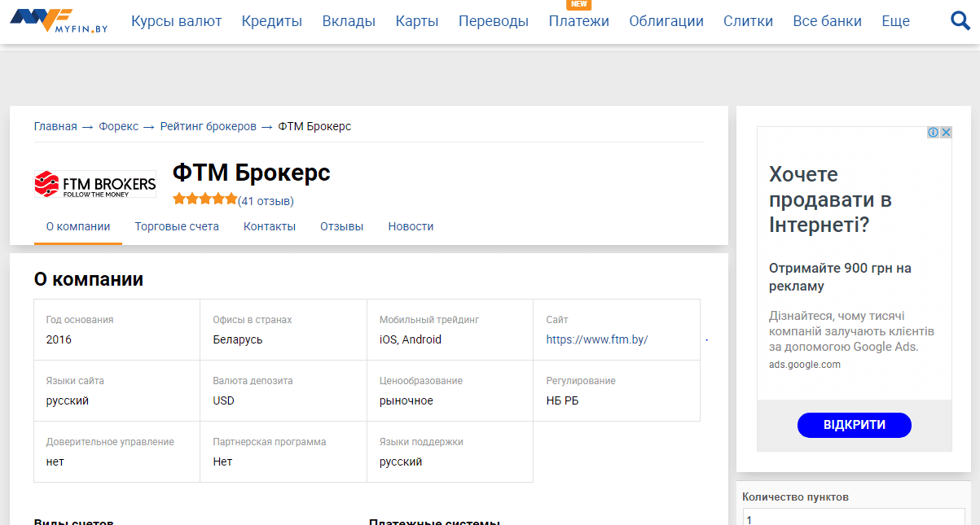
Task: Click the NEW badge above Платежи
Action: pyautogui.click(x=578, y=4)
